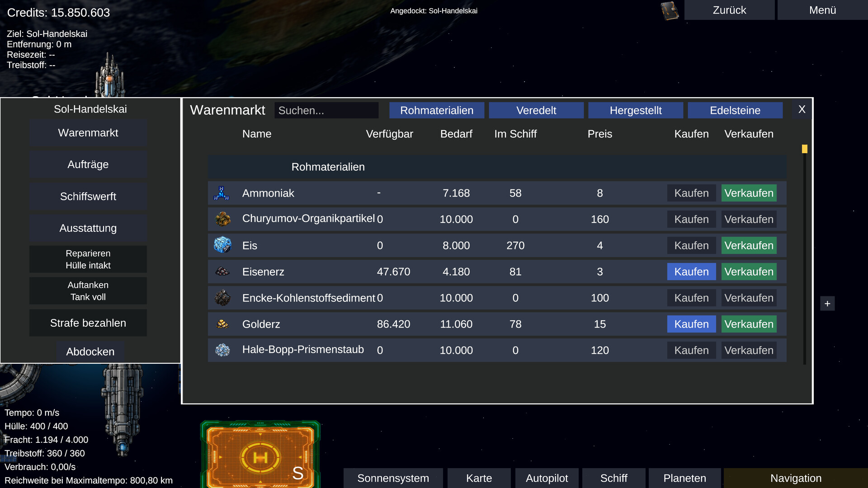The height and width of the screenshot is (488, 868).
Task: Open the Menü button
Action: click(823, 10)
